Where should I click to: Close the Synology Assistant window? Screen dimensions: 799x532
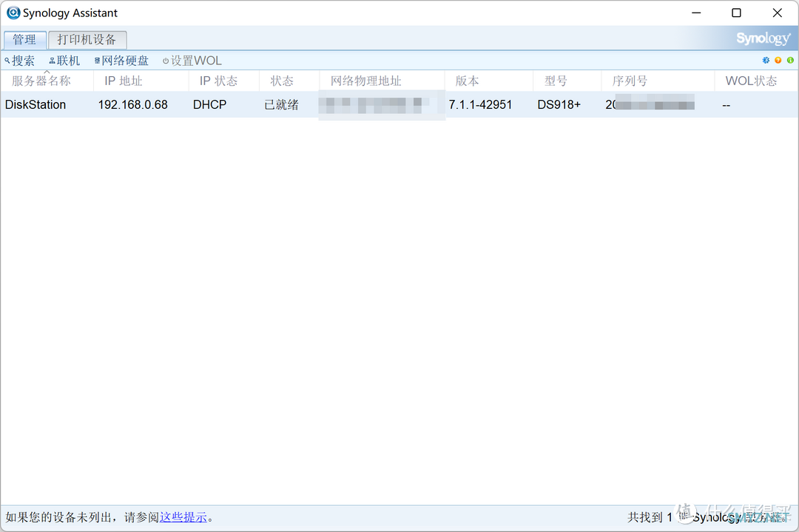[777, 13]
